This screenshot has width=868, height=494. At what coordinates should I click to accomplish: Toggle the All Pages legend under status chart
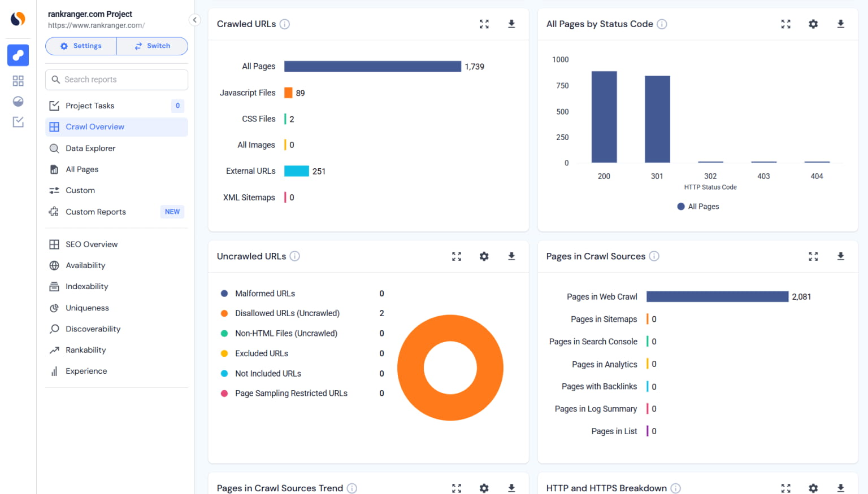(x=698, y=206)
